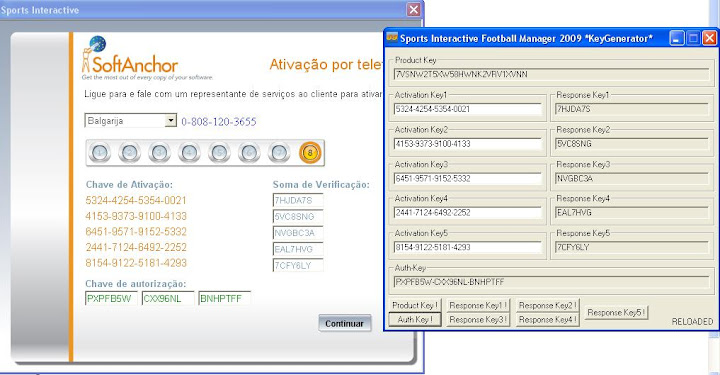Select step 4 circle indicator
This screenshot has height=375, width=720.
(x=189, y=152)
